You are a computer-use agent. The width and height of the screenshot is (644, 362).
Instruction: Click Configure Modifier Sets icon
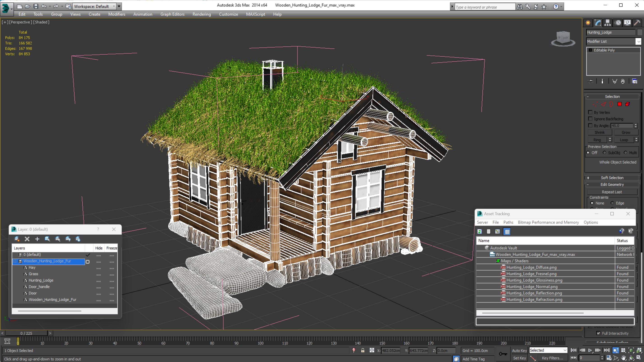pyautogui.click(x=635, y=81)
